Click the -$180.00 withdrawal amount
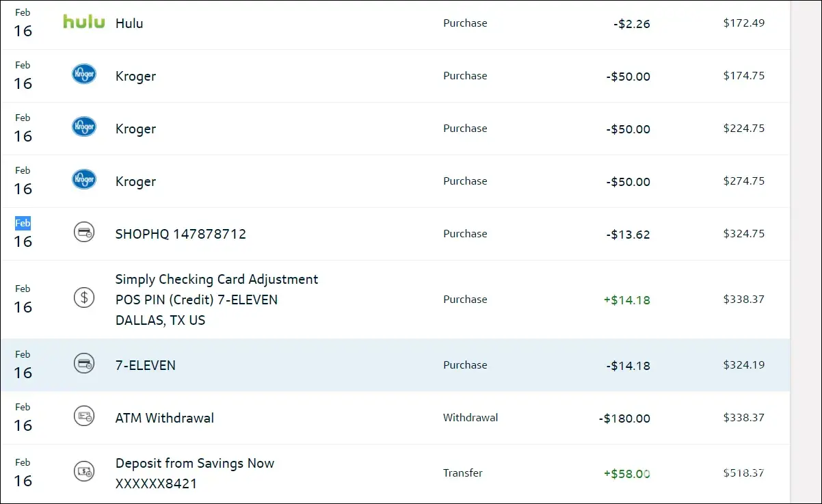 coord(624,419)
